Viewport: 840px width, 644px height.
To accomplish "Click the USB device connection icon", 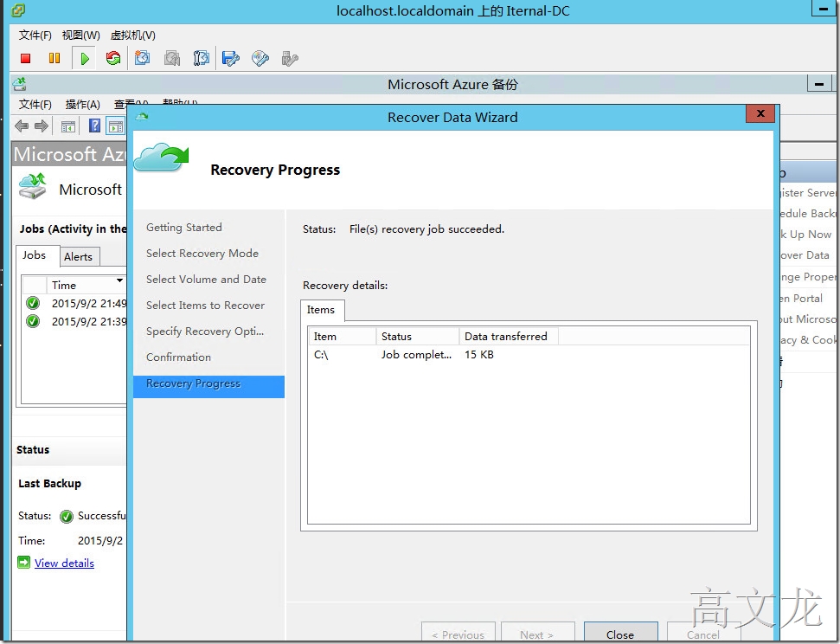I will [290, 58].
